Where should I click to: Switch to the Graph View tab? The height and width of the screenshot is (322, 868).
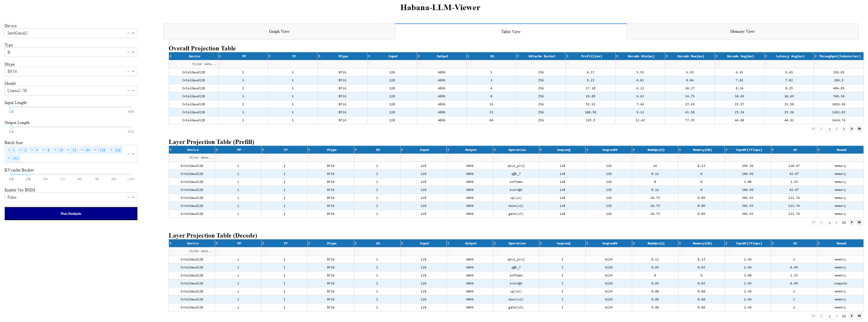point(279,31)
